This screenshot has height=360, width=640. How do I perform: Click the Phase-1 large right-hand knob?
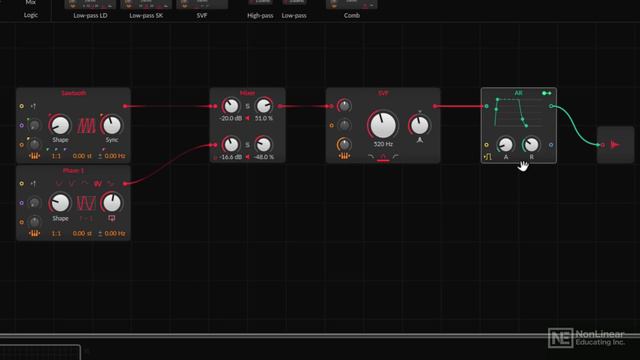pos(112,203)
